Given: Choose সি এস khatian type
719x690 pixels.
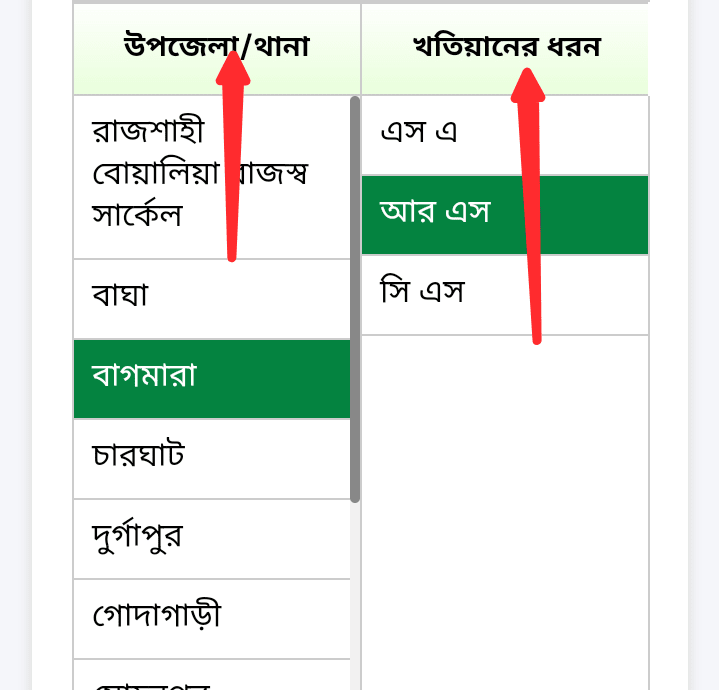Looking at the screenshot, I should pos(505,295).
